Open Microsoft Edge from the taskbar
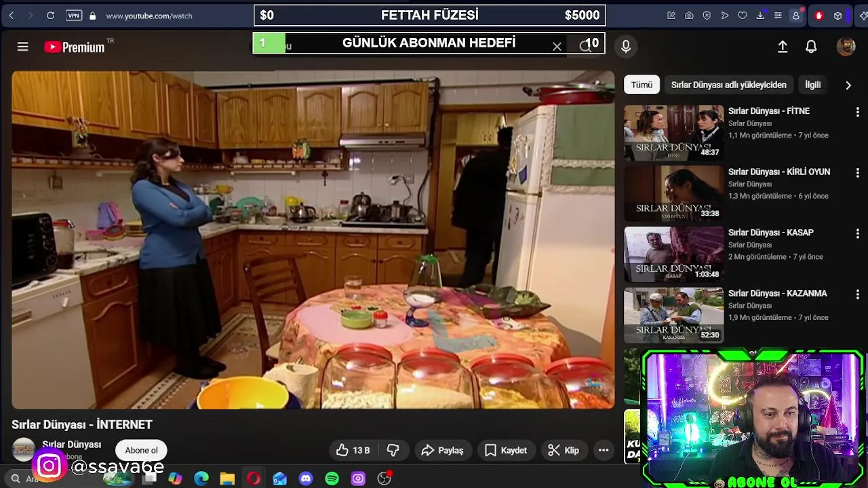The image size is (868, 488). (x=201, y=479)
